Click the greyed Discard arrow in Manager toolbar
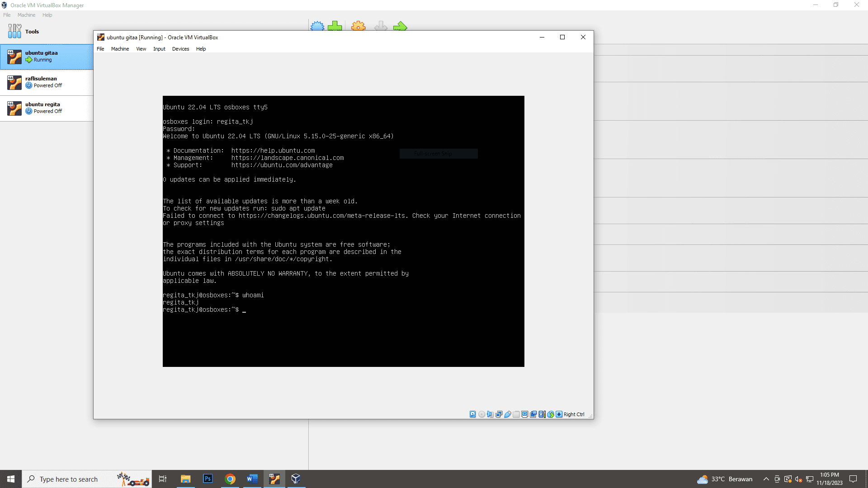The height and width of the screenshot is (488, 868). [381, 26]
